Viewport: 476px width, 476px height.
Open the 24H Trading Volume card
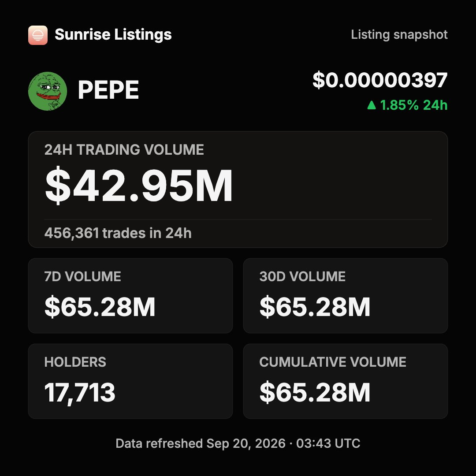click(x=238, y=190)
